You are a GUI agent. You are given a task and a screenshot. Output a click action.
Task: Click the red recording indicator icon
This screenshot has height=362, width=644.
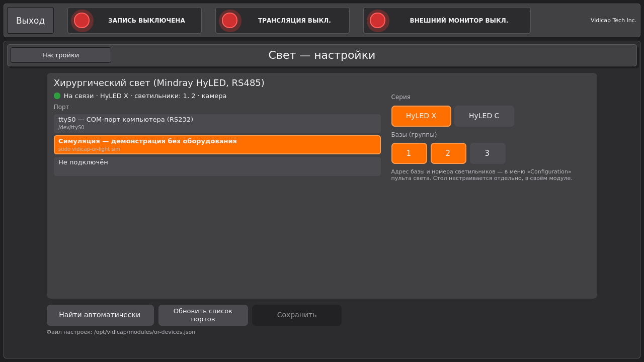(82, 21)
